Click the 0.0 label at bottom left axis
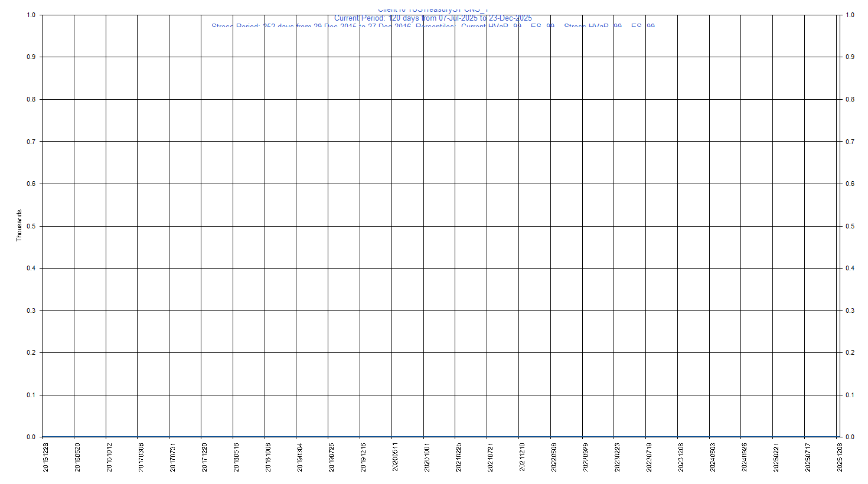868x484 pixels. pyautogui.click(x=31, y=437)
